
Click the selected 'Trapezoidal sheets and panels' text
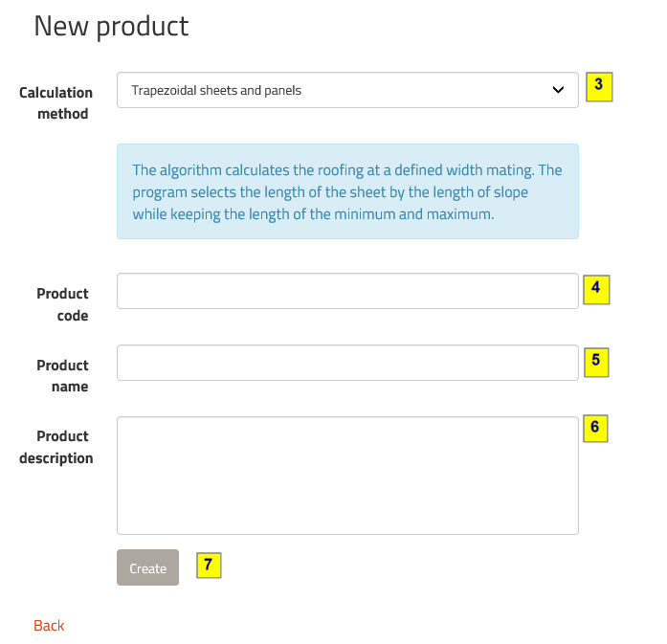216,91
